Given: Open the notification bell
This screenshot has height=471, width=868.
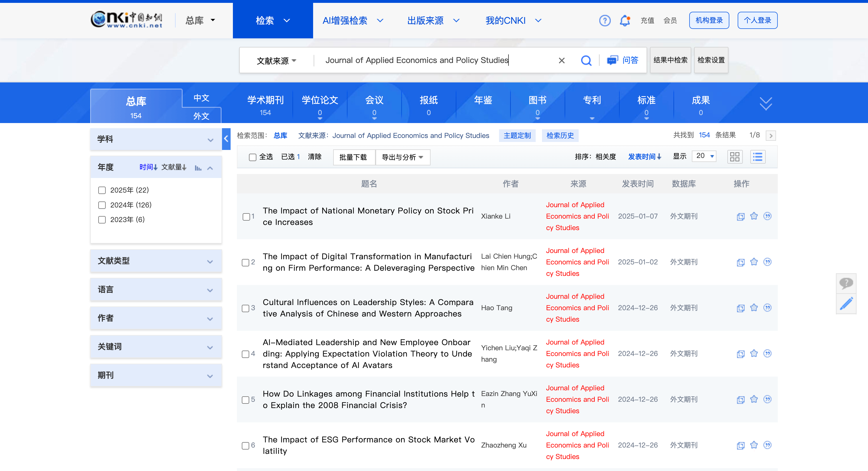Looking at the screenshot, I should tap(625, 20).
